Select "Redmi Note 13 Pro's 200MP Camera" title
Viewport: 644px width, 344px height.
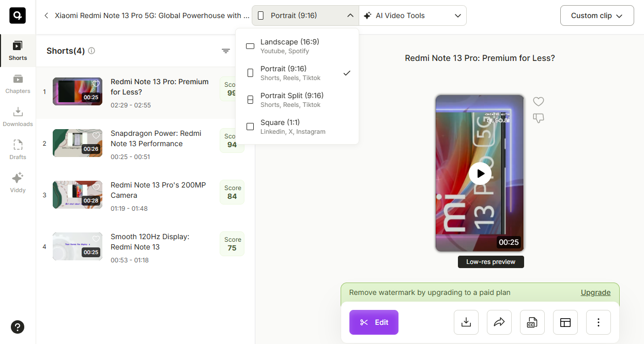[x=158, y=190]
